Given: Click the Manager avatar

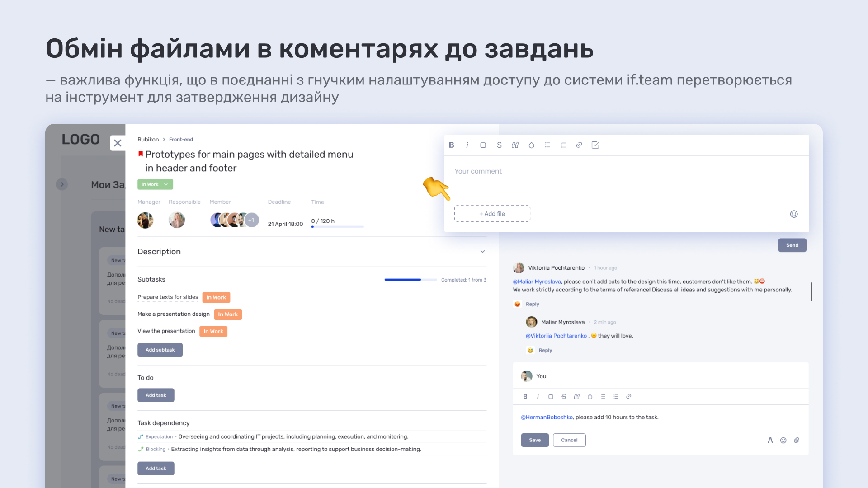Looking at the screenshot, I should (x=145, y=220).
